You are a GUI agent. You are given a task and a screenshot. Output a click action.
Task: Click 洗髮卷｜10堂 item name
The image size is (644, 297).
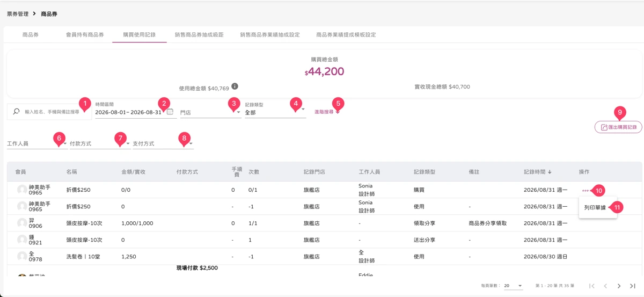click(x=82, y=257)
